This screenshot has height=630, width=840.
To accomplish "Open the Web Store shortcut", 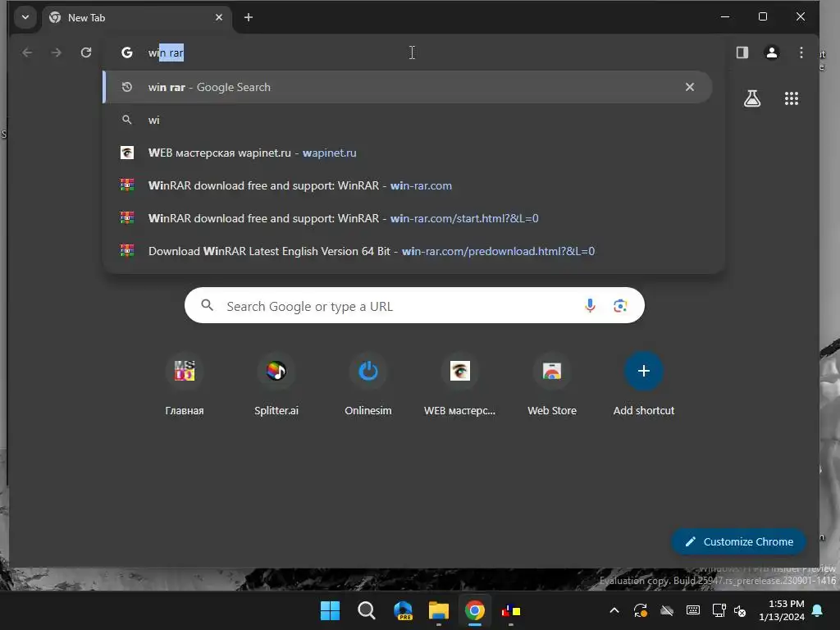I will coord(552,385).
